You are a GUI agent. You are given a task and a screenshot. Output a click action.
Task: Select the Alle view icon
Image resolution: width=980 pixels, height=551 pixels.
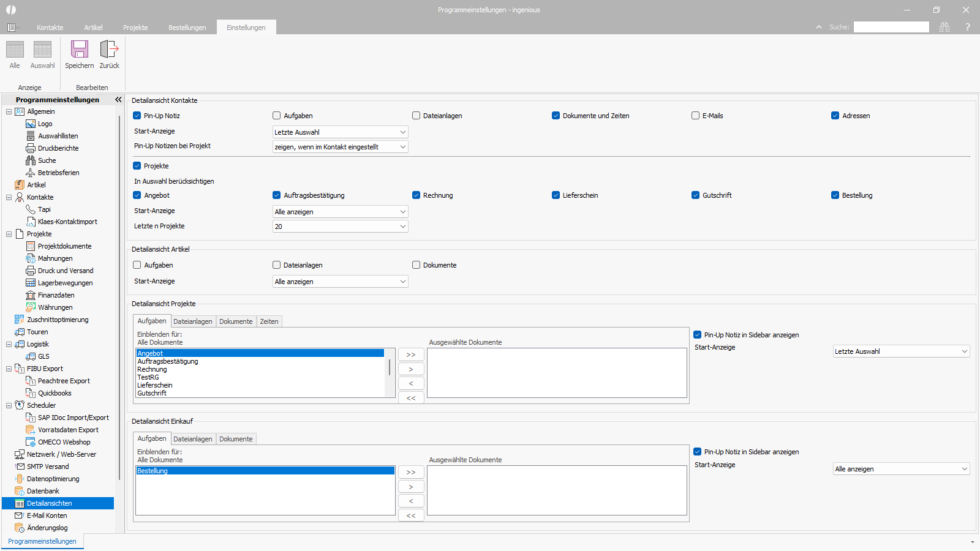(x=15, y=50)
